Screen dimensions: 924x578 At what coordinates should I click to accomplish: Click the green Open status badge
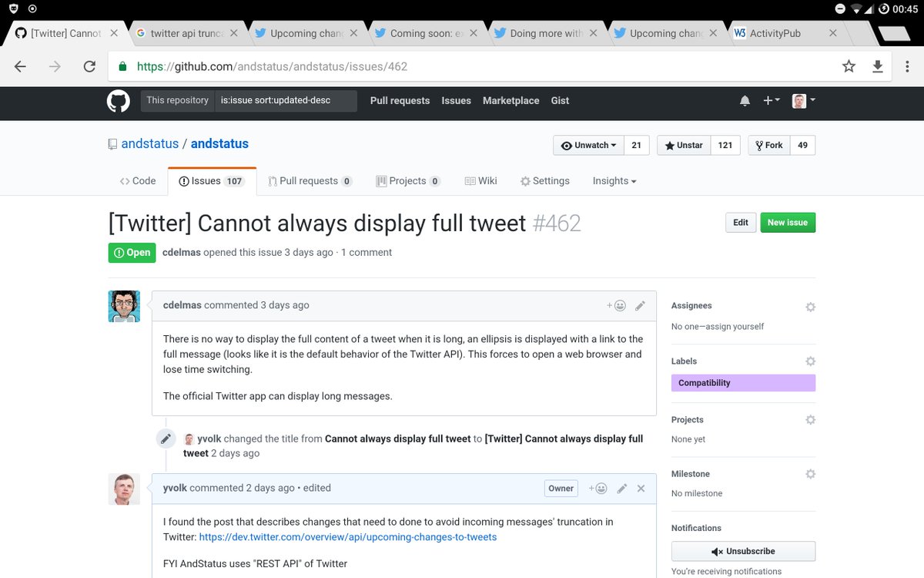(132, 253)
